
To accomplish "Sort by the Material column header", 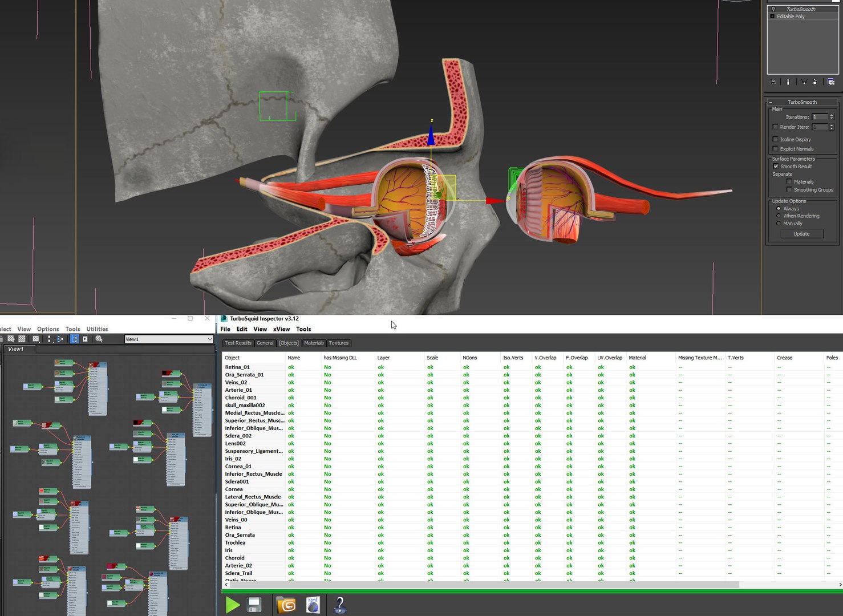I will (x=650, y=358).
